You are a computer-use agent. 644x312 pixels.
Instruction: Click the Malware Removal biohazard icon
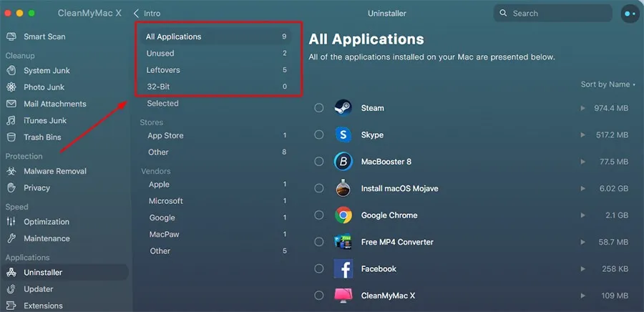(x=11, y=171)
